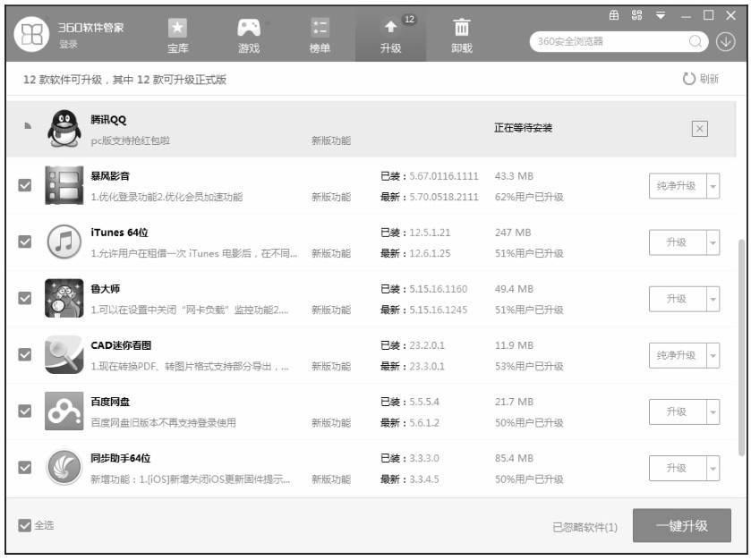
Task: Click the gift box icon in title bar
Action: pos(613,15)
